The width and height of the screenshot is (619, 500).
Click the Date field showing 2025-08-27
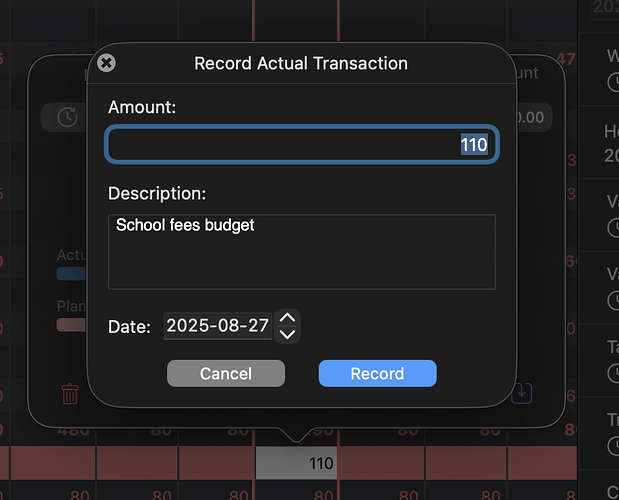click(x=217, y=326)
